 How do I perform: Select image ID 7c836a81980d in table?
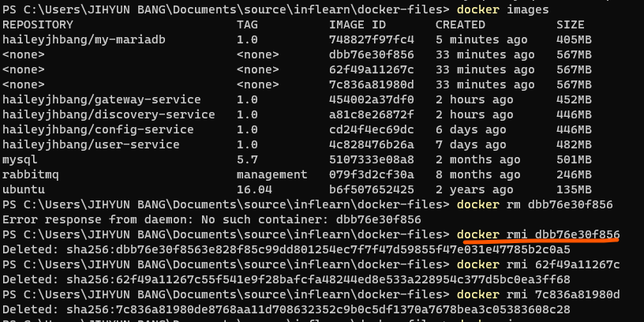point(371,84)
